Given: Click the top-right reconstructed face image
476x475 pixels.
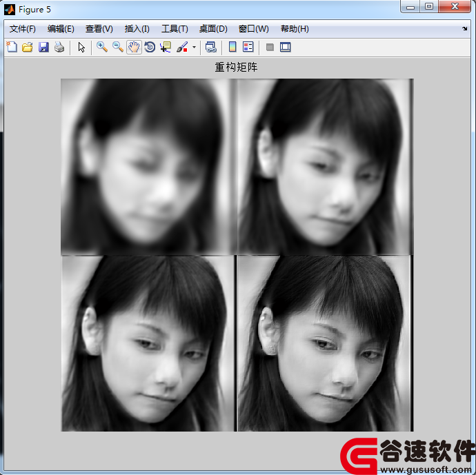Looking at the screenshot, I should (325, 167).
